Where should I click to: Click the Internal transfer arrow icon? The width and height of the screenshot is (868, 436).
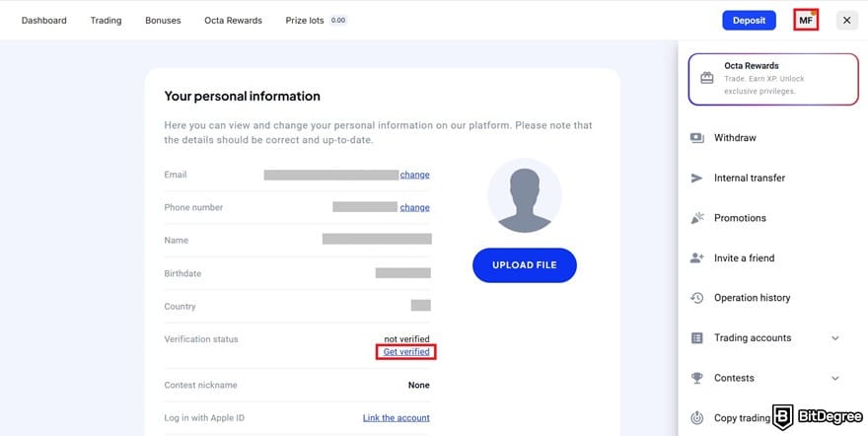coord(697,179)
